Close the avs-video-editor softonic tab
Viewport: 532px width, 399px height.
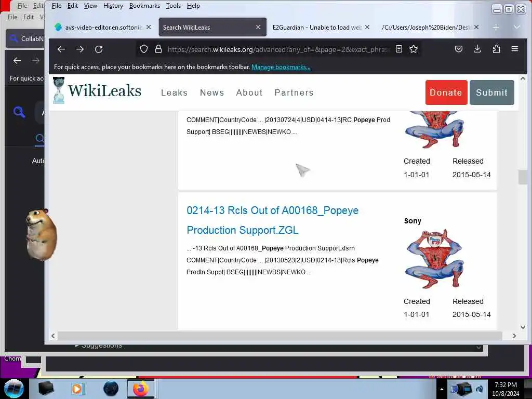[x=149, y=27]
